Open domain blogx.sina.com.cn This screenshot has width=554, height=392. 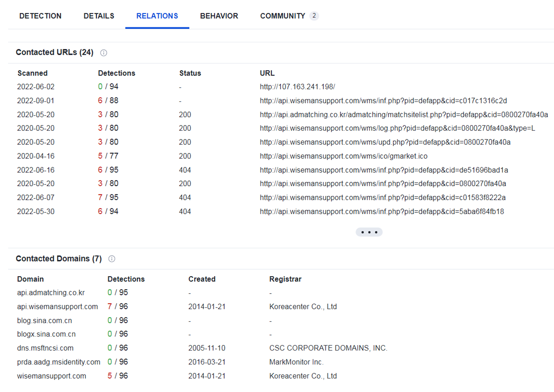tap(46, 334)
